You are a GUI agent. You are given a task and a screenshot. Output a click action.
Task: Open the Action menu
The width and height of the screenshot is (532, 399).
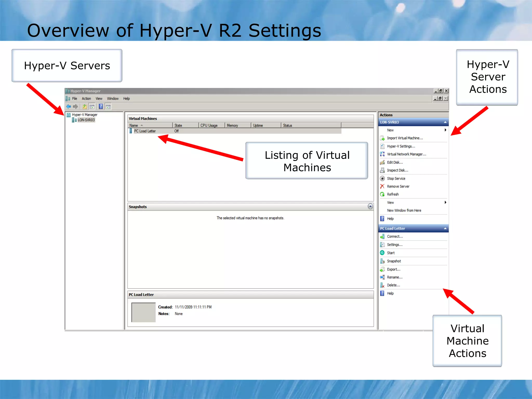(x=86, y=99)
